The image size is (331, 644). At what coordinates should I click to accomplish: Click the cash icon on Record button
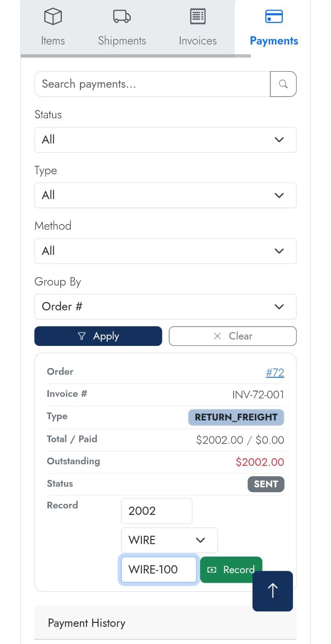pos(212,569)
